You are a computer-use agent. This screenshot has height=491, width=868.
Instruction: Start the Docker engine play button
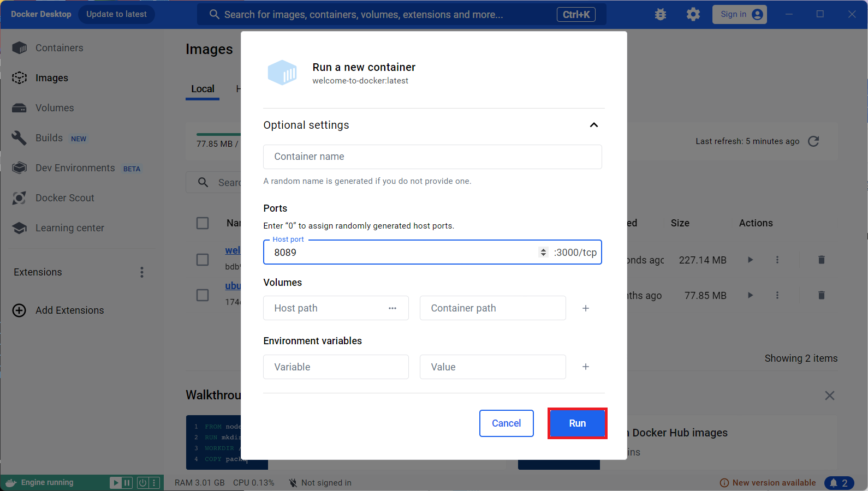point(116,483)
